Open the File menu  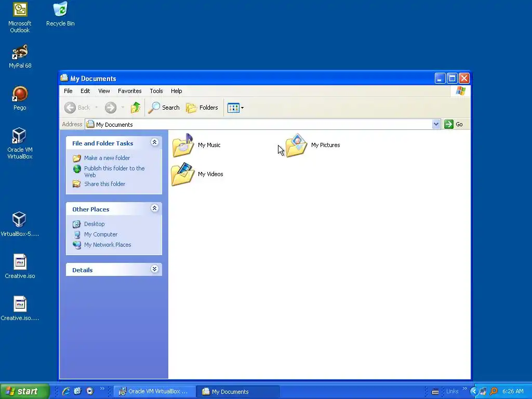(68, 91)
